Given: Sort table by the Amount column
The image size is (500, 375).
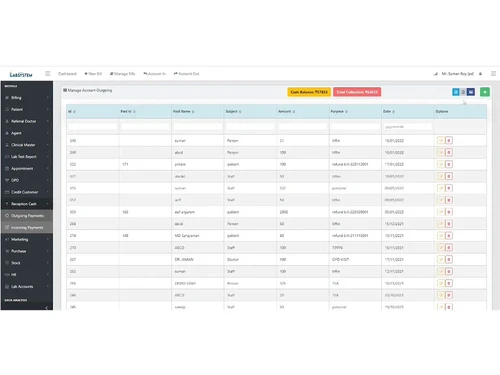Looking at the screenshot, I should pos(303,111).
